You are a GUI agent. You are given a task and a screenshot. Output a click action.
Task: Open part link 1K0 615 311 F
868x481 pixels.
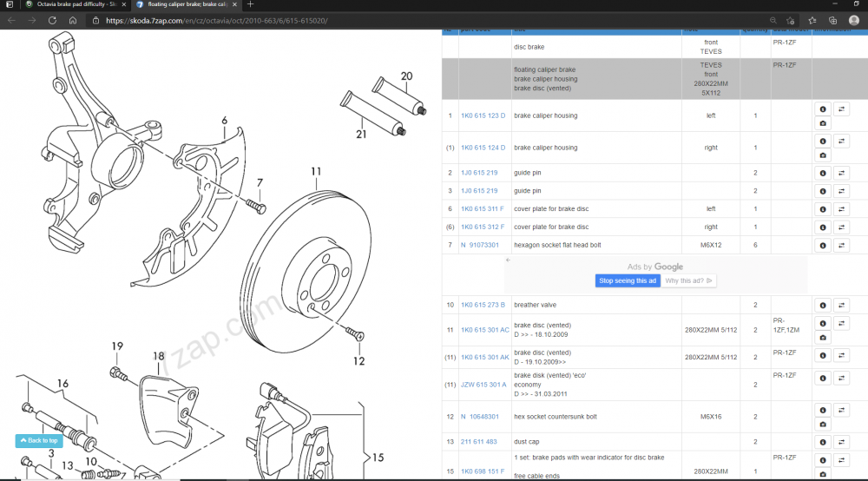(x=482, y=209)
